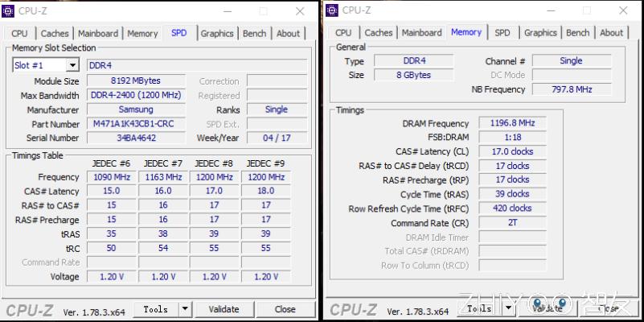Screen dimensions: 644x322
Task: Click Manufacturer value Samsung
Action: (136, 109)
